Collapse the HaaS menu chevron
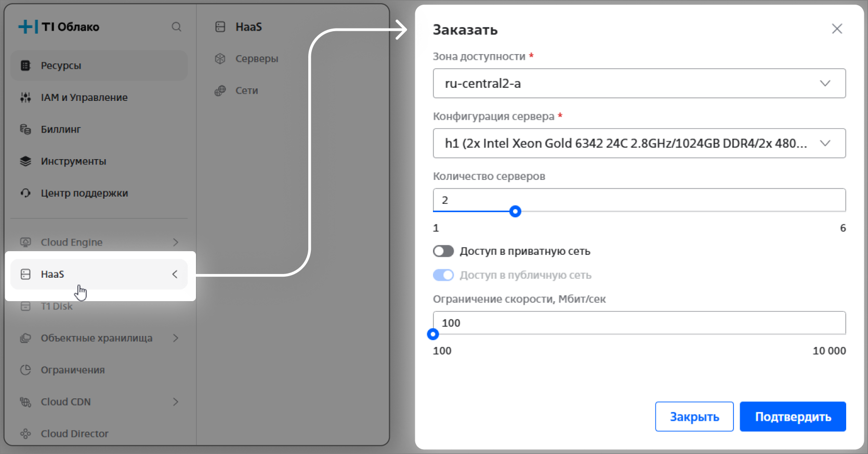Screen dimensions: 868x454 (175, 274)
